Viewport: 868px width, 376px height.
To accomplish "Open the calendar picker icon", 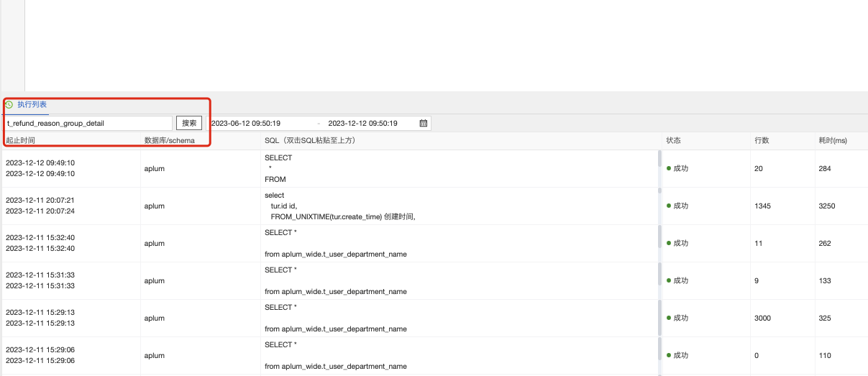I will [424, 123].
